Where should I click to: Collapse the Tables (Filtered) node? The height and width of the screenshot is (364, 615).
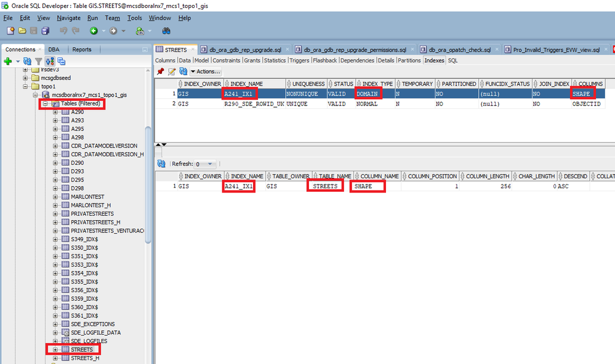point(45,103)
